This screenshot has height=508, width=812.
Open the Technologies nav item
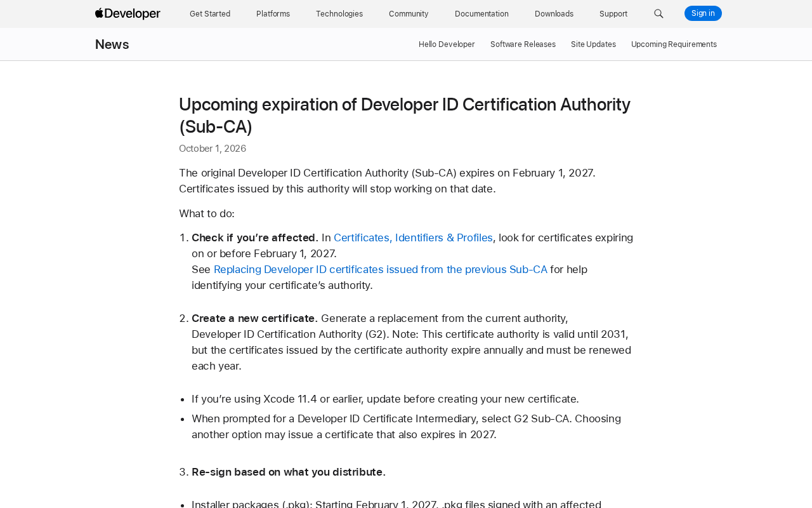click(x=339, y=14)
